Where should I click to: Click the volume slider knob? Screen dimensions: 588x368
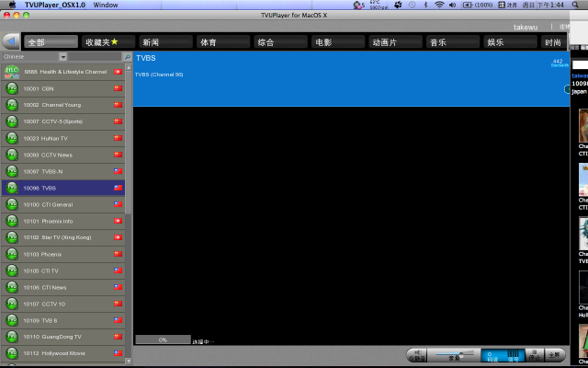[x=461, y=355]
